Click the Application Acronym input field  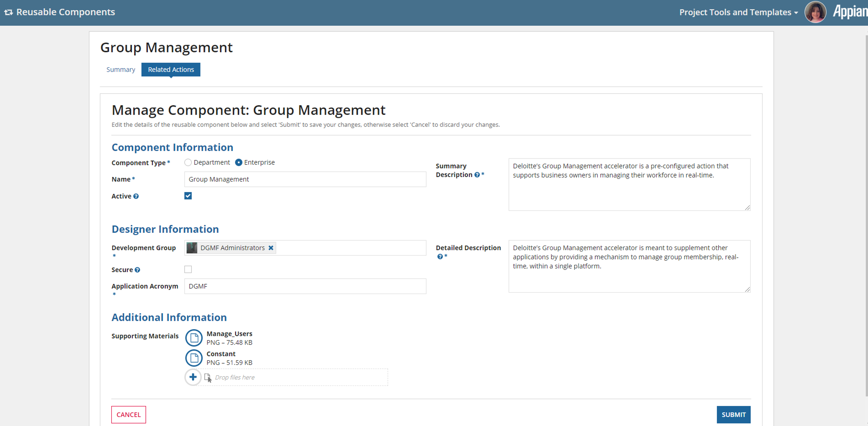point(305,286)
